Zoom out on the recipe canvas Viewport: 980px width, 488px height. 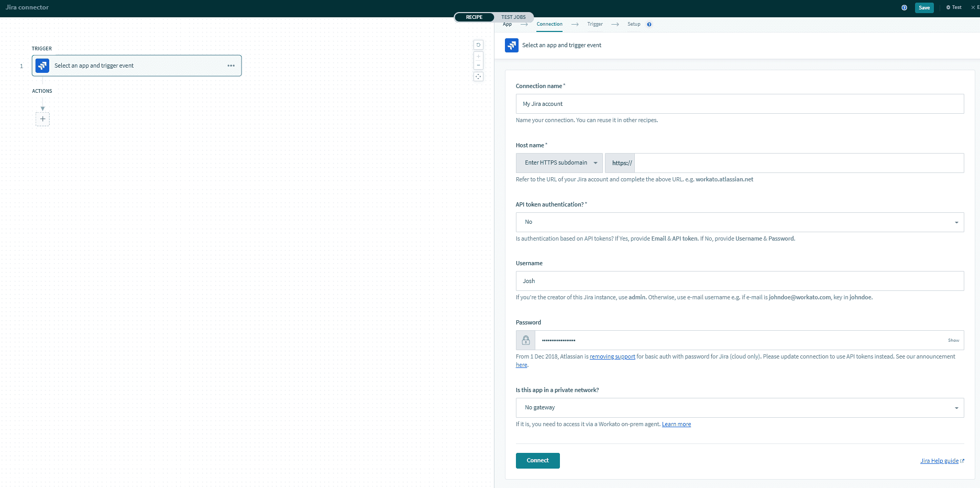(x=478, y=66)
